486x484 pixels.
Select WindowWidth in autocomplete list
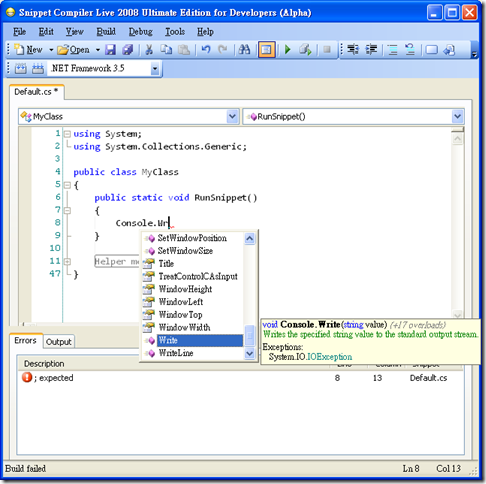(x=193, y=327)
